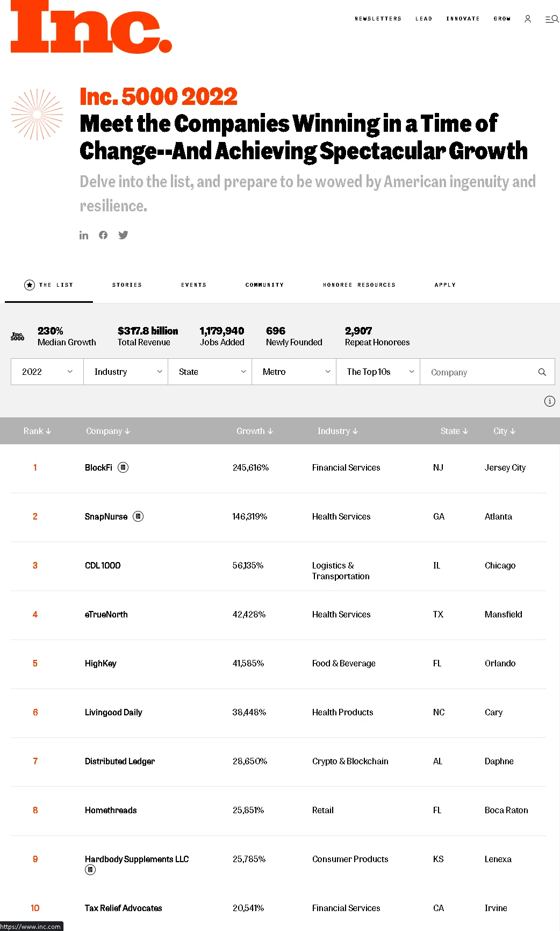Open the menu and search icon

pyautogui.click(x=552, y=19)
